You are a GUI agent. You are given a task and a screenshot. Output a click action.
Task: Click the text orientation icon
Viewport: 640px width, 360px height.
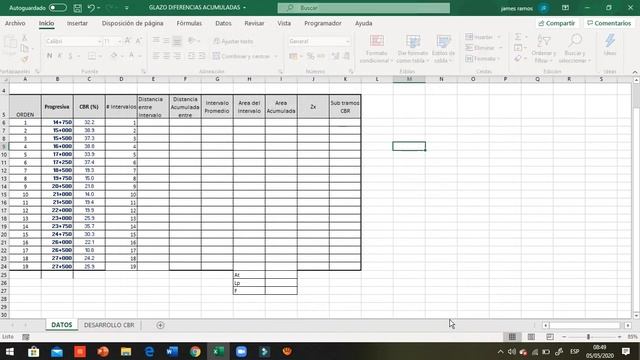[x=191, y=41]
